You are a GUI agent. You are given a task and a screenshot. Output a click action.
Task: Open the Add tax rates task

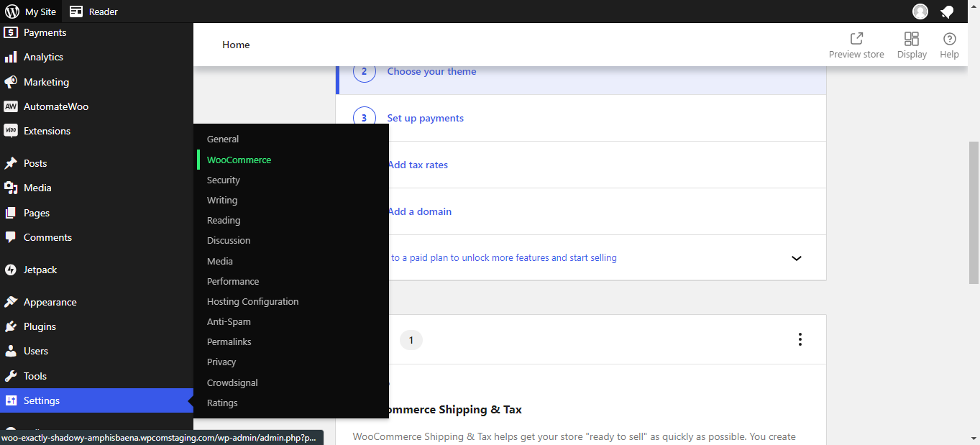(418, 165)
